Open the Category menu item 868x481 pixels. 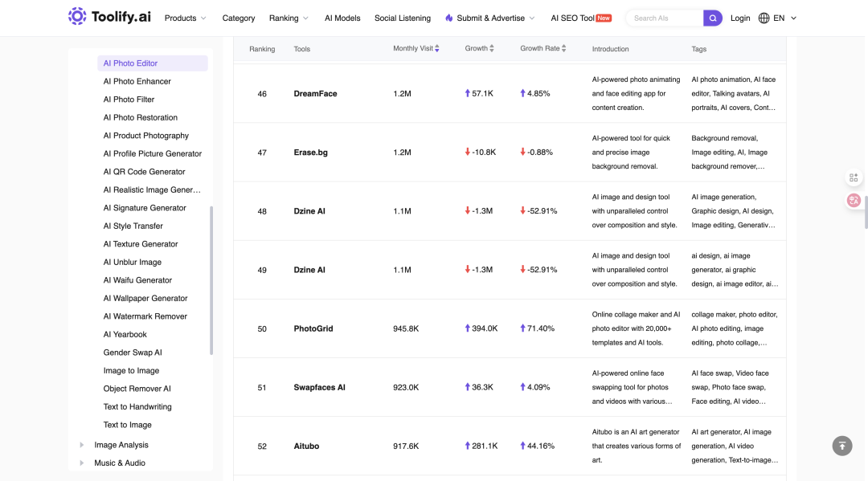pos(239,18)
